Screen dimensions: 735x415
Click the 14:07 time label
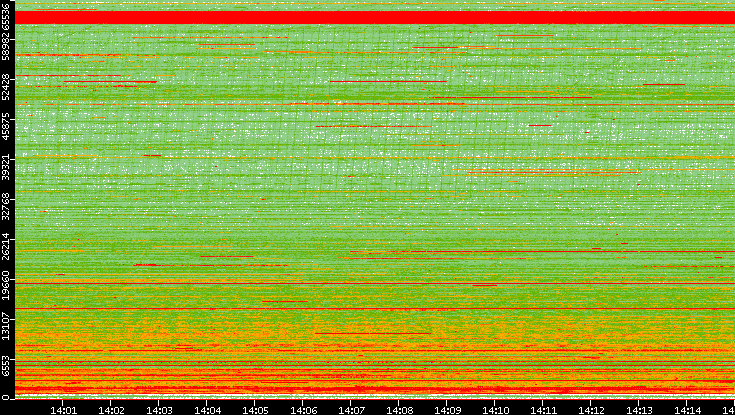coord(351,410)
